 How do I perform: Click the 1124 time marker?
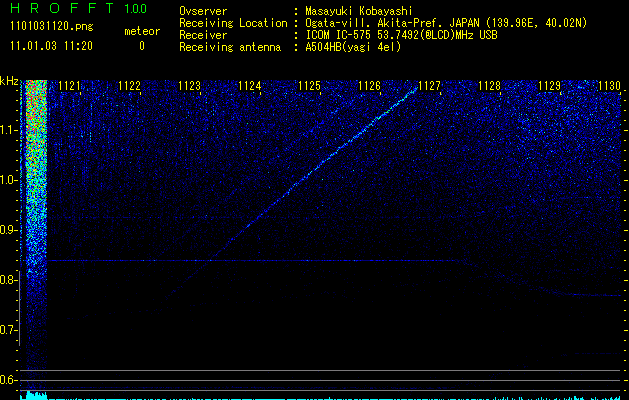250,86
